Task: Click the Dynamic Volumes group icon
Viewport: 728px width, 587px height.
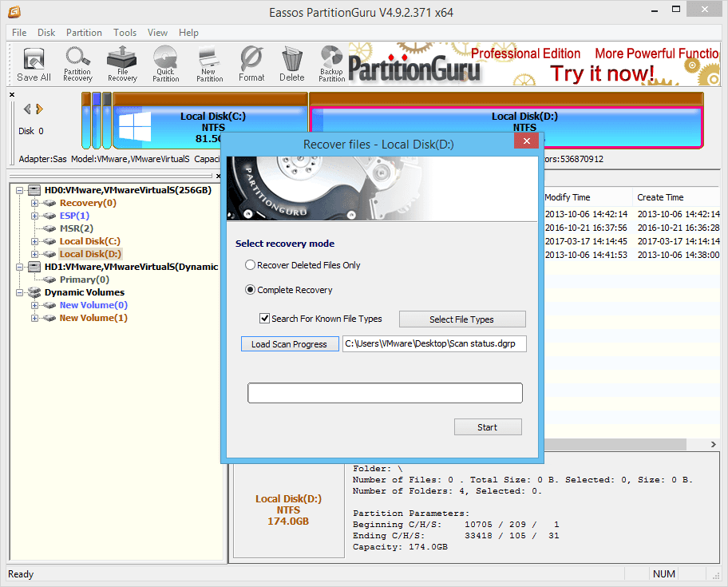Action: tap(34, 292)
